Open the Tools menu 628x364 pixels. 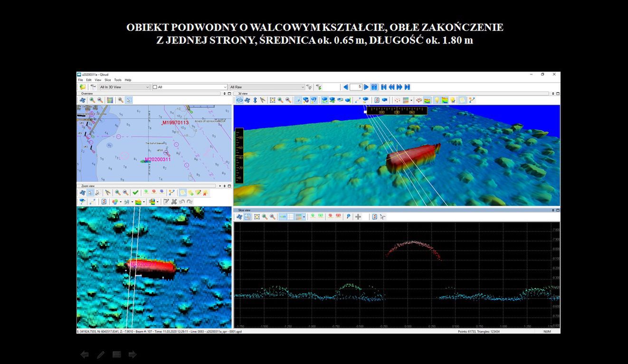click(x=118, y=80)
